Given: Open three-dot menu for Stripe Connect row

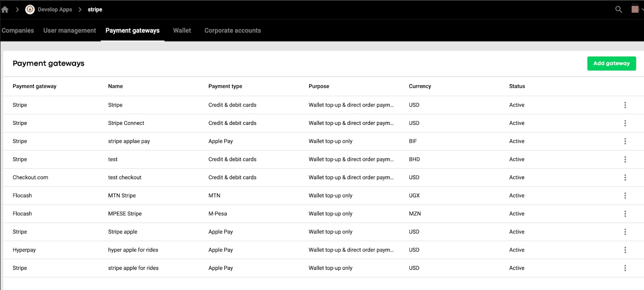Looking at the screenshot, I should 625,123.
